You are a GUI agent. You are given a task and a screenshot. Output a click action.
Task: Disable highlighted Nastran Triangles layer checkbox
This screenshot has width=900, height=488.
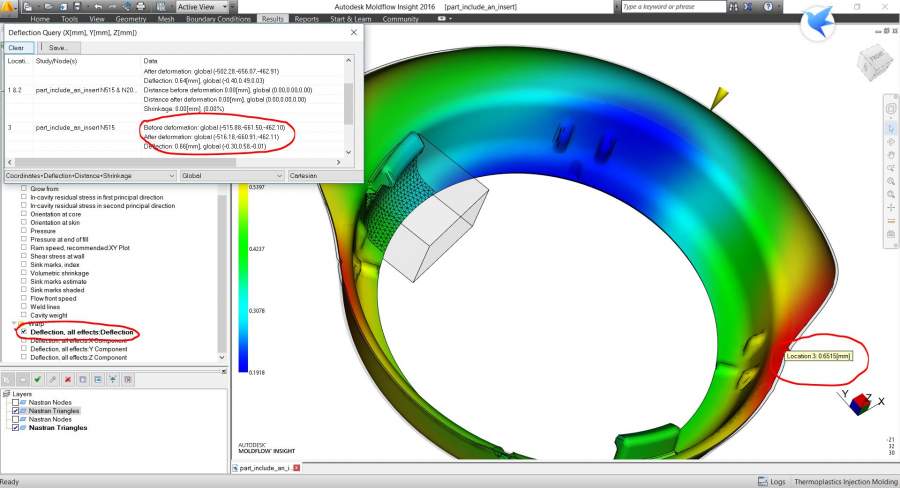pos(15,410)
